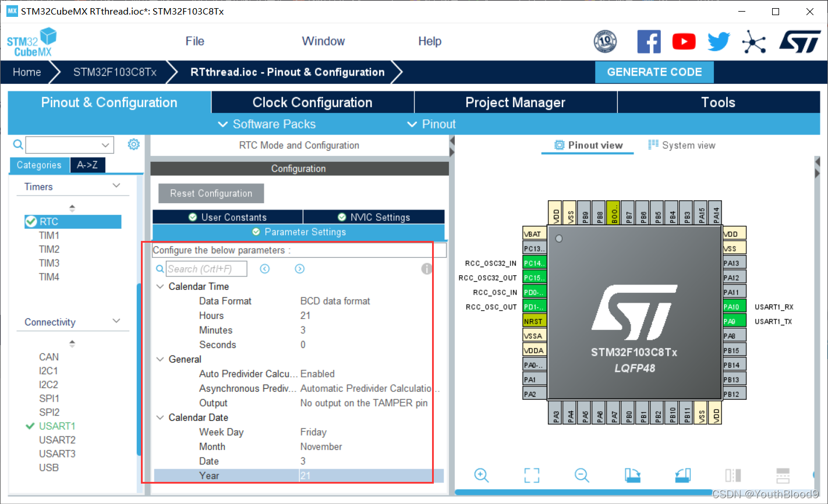The width and height of the screenshot is (828, 504).
Task: Open User Constants tab
Action: [228, 217]
